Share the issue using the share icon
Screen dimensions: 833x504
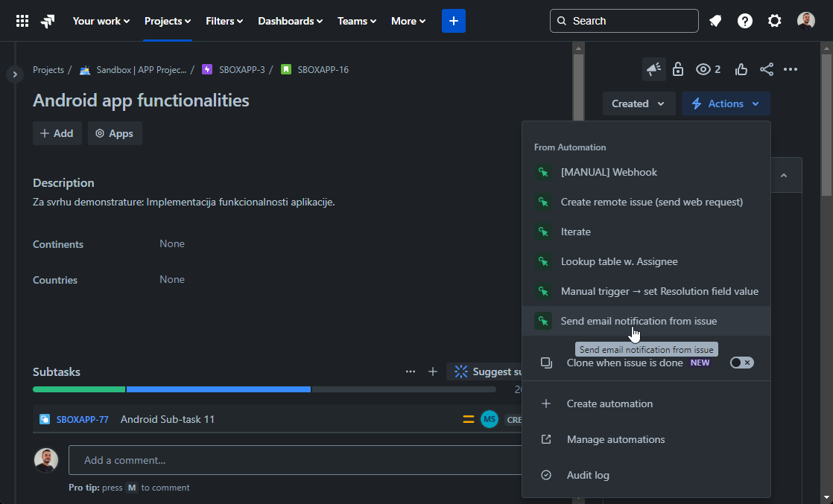click(x=767, y=68)
